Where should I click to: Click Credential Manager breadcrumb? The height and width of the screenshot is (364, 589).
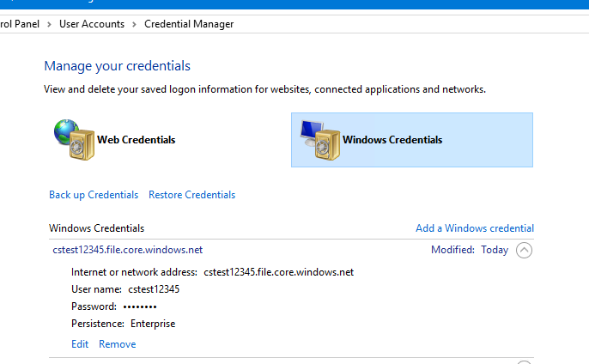coord(189,24)
